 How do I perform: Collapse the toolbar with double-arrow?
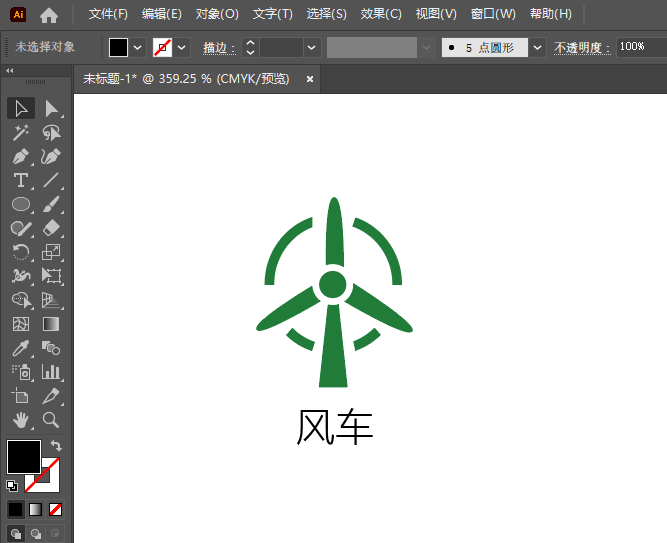coord(10,71)
